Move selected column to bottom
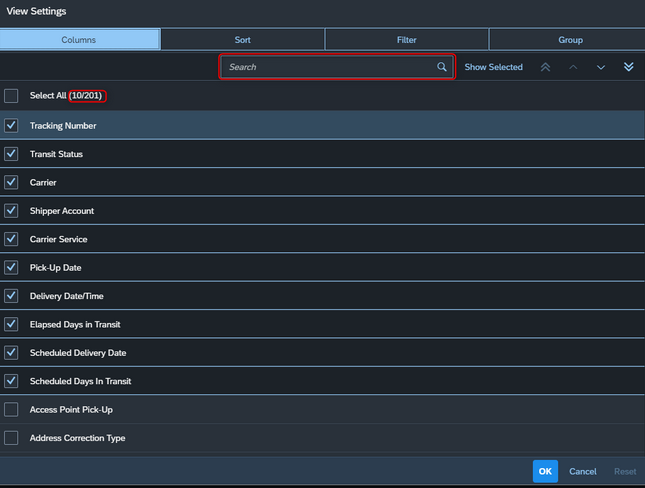The image size is (645, 488). click(629, 67)
